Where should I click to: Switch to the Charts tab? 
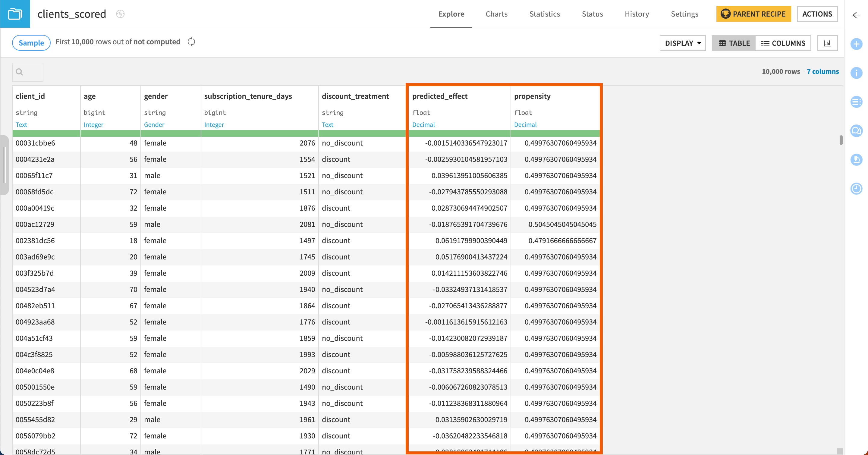coord(496,14)
